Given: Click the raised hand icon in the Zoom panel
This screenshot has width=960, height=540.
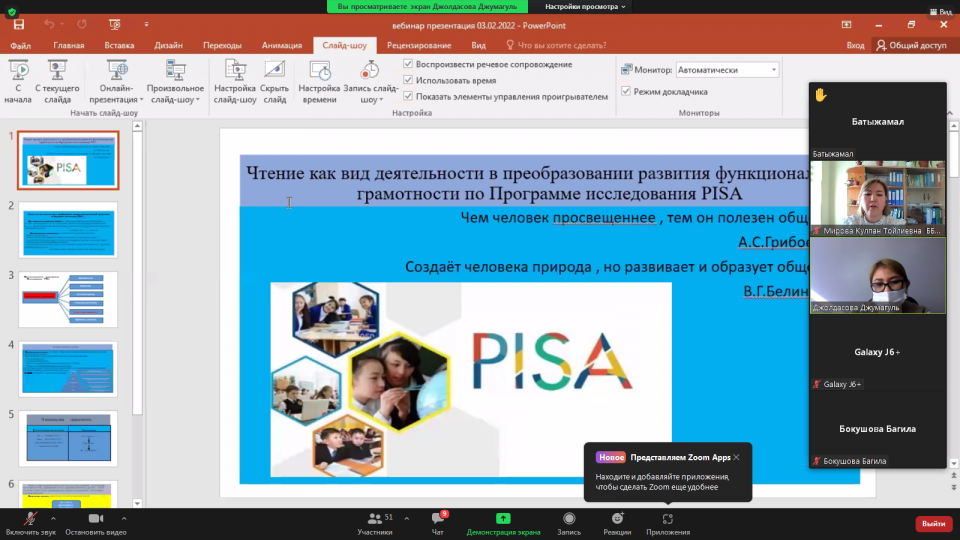Looking at the screenshot, I should click(x=821, y=95).
